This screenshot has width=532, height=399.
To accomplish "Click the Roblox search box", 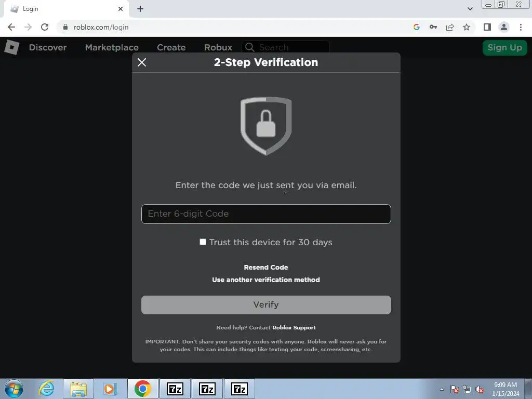I will click(x=286, y=47).
